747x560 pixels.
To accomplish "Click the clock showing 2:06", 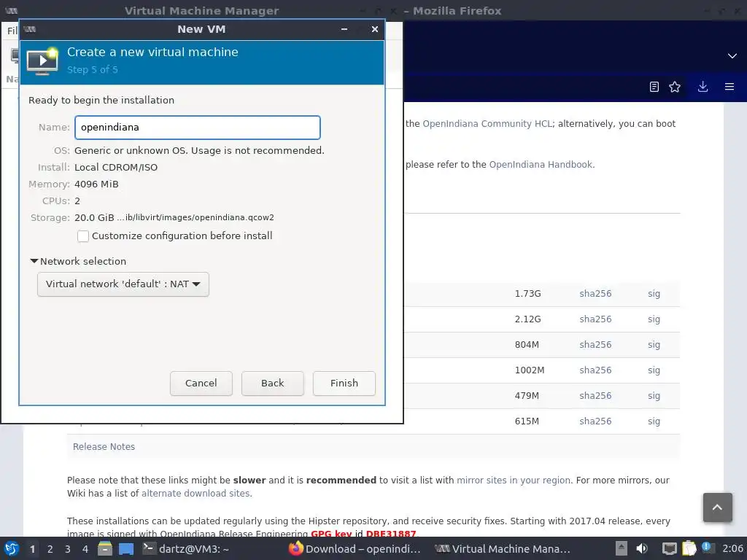I will tap(732, 548).
